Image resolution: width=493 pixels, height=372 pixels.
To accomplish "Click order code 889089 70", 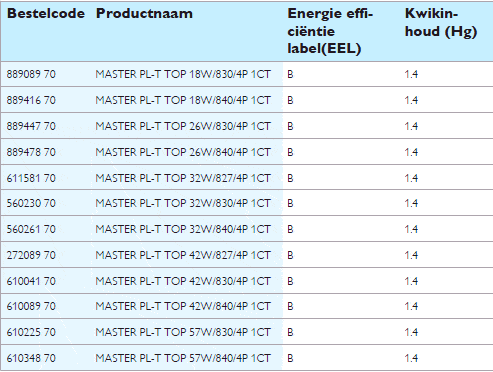I will [31, 74].
